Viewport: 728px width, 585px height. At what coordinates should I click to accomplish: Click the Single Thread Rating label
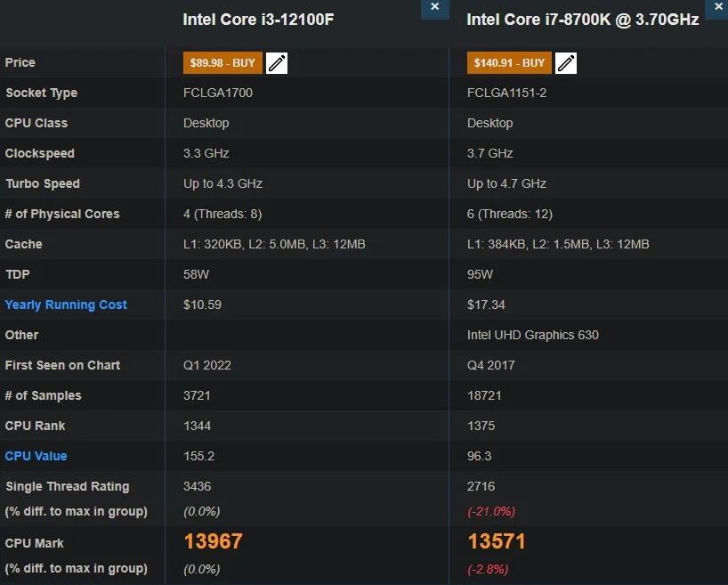[x=68, y=486]
